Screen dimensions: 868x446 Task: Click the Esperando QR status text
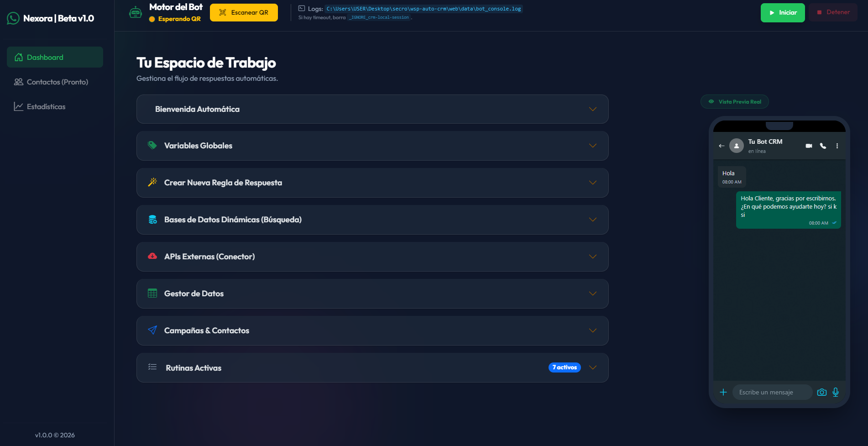click(x=179, y=19)
